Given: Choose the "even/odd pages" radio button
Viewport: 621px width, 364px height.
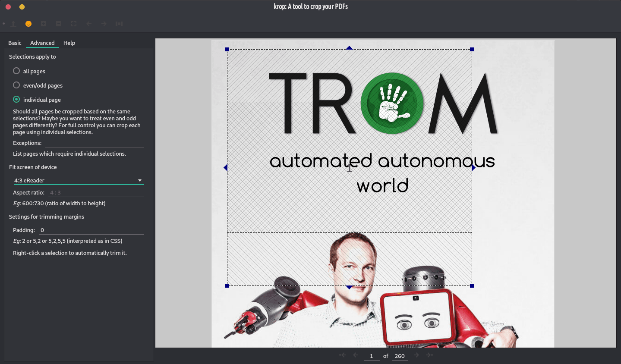Looking at the screenshot, I should point(16,85).
